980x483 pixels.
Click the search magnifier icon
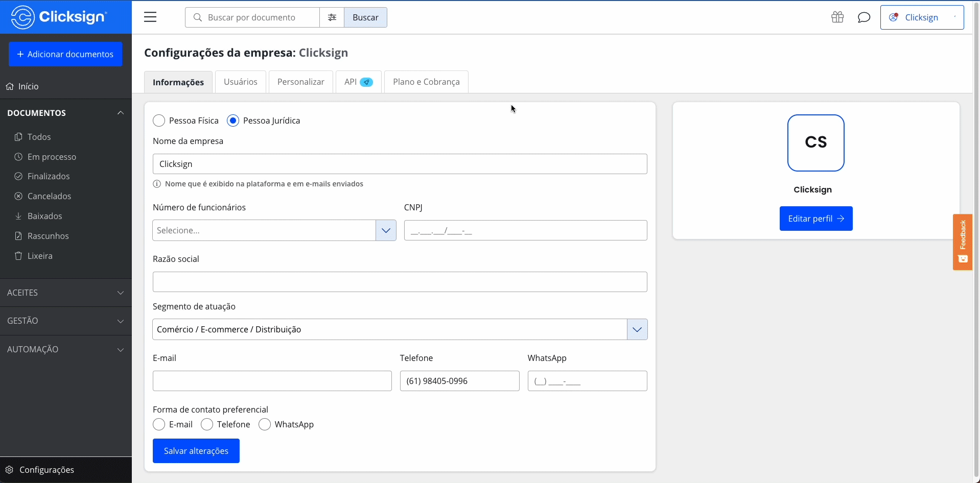tap(198, 17)
